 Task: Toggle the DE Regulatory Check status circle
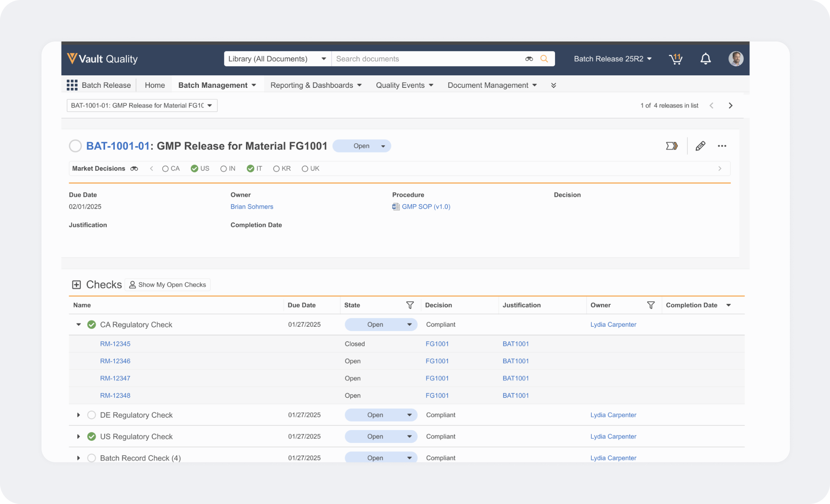(92, 415)
